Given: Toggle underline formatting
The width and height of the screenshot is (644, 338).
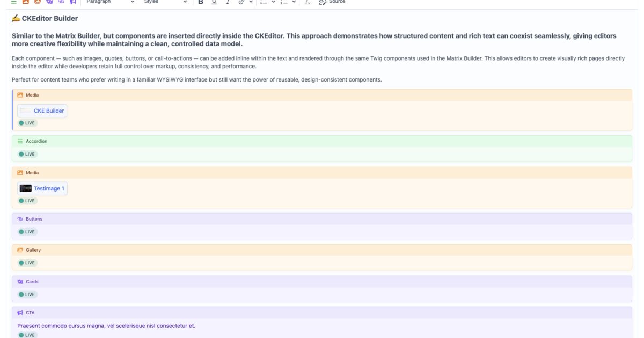Looking at the screenshot, I should (214, 2).
